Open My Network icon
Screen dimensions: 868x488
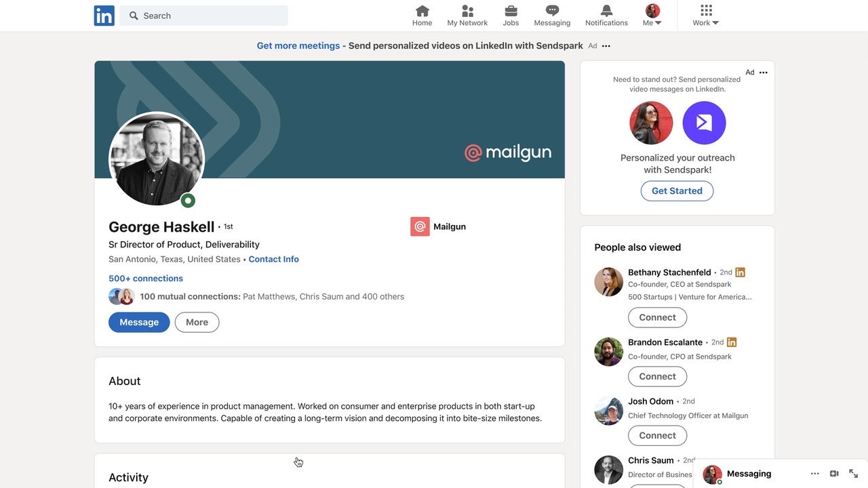[467, 16]
